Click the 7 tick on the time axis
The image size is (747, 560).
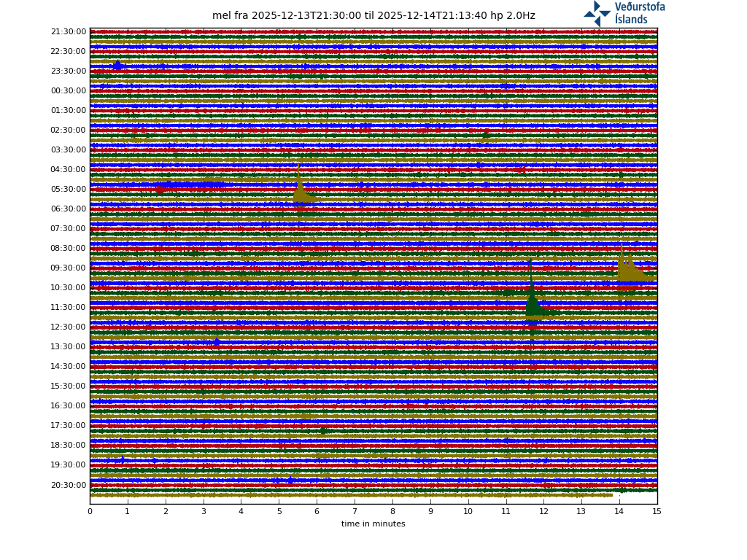tap(355, 511)
